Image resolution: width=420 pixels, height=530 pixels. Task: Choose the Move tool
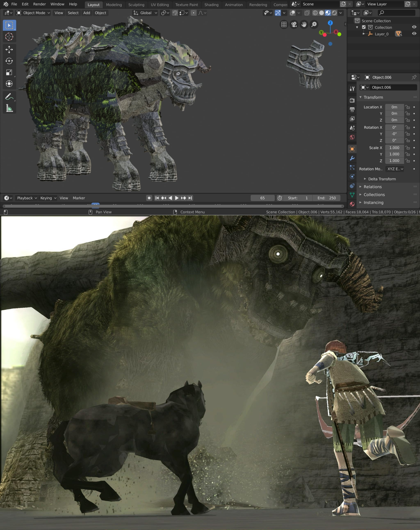[x=9, y=50]
